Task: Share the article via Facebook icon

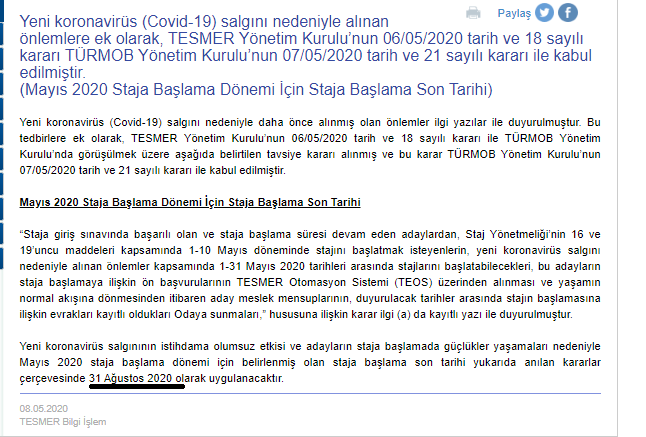Action: (x=568, y=13)
